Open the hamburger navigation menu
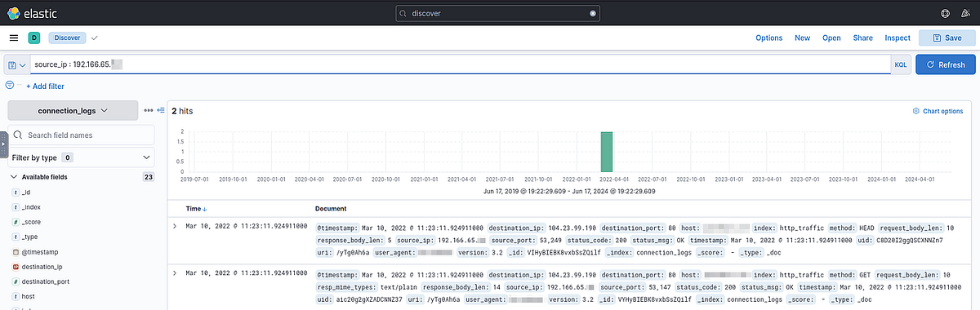The image size is (980, 310). coord(14,38)
